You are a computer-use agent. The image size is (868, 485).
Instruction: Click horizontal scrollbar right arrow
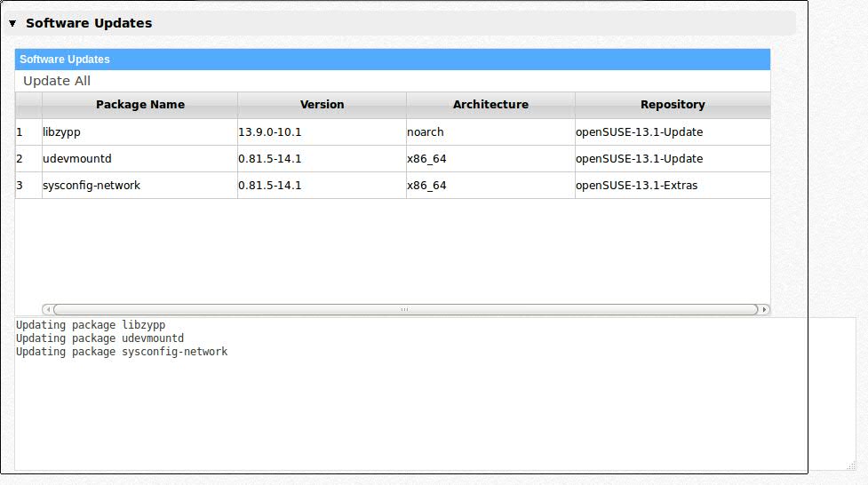pos(765,310)
